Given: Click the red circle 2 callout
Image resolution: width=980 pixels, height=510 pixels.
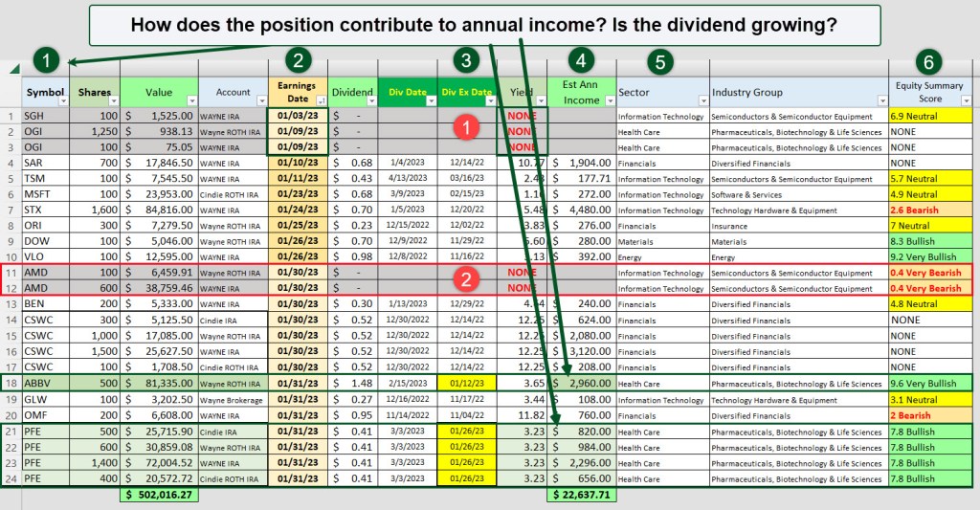Looking at the screenshot, I should [465, 280].
